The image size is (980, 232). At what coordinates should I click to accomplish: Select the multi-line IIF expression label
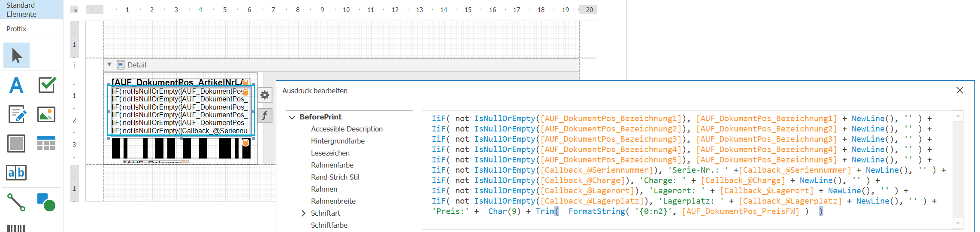(181, 111)
